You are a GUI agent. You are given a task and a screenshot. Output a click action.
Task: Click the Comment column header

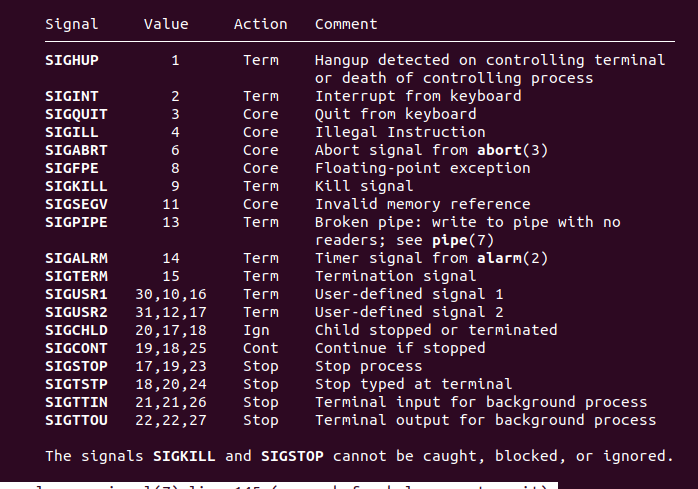pyautogui.click(x=346, y=24)
